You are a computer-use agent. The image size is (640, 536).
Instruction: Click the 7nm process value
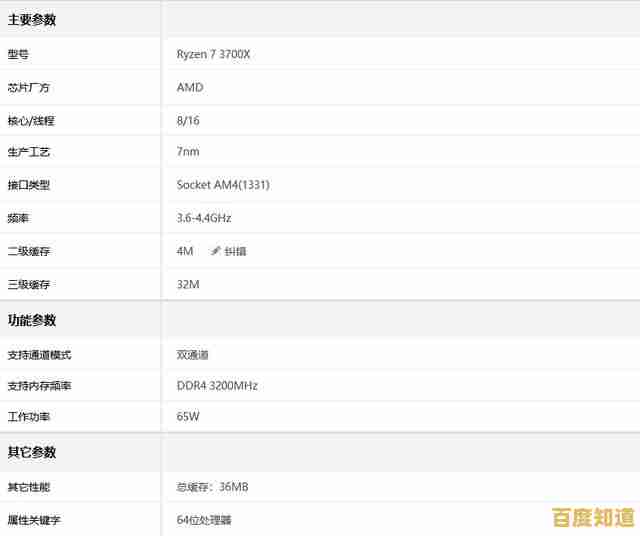(188, 152)
